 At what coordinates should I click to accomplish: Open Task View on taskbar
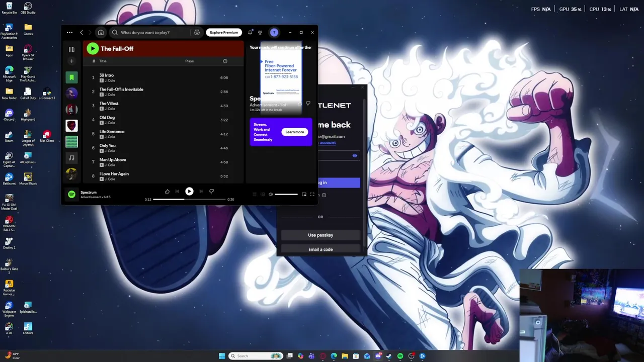coord(290,356)
